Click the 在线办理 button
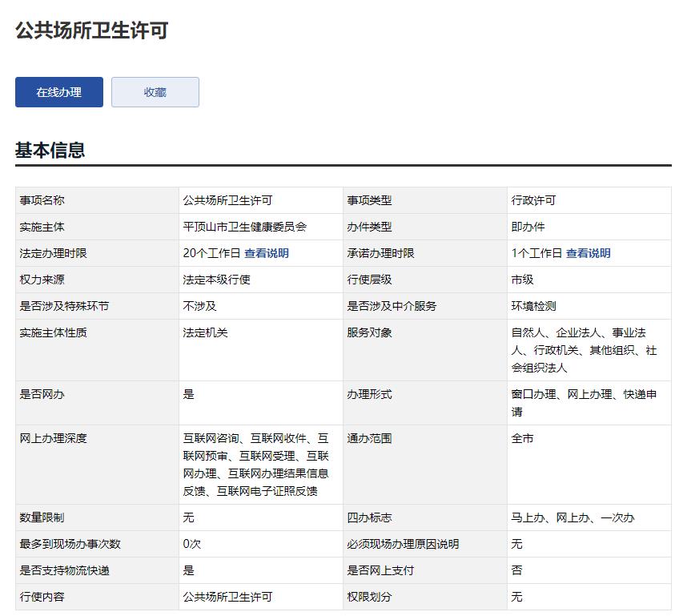Image resolution: width=679 pixels, height=616 pixels. coord(59,92)
